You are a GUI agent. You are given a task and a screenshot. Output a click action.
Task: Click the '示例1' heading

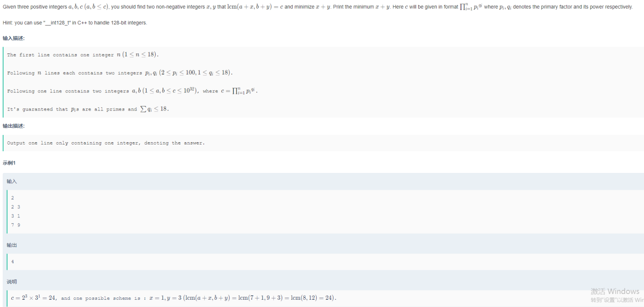coord(9,163)
